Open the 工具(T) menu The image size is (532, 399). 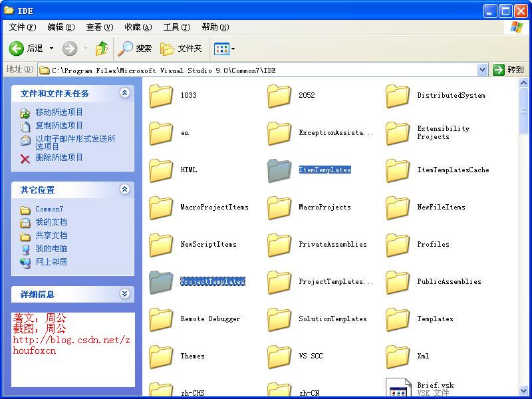pos(177,27)
